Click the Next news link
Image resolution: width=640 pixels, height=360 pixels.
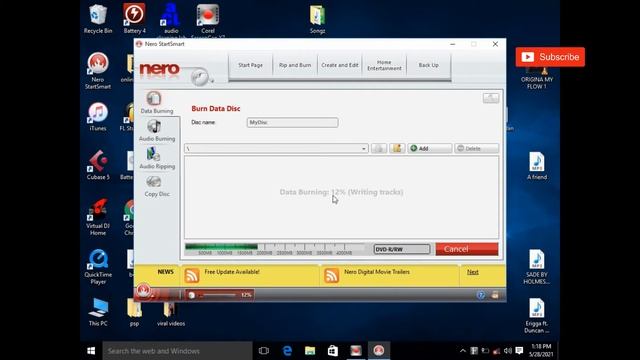click(473, 272)
